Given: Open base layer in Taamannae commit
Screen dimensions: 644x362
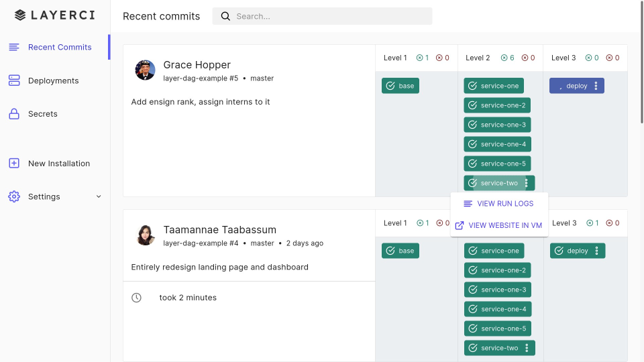Looking at the screenshot, I should coord(400,251).
